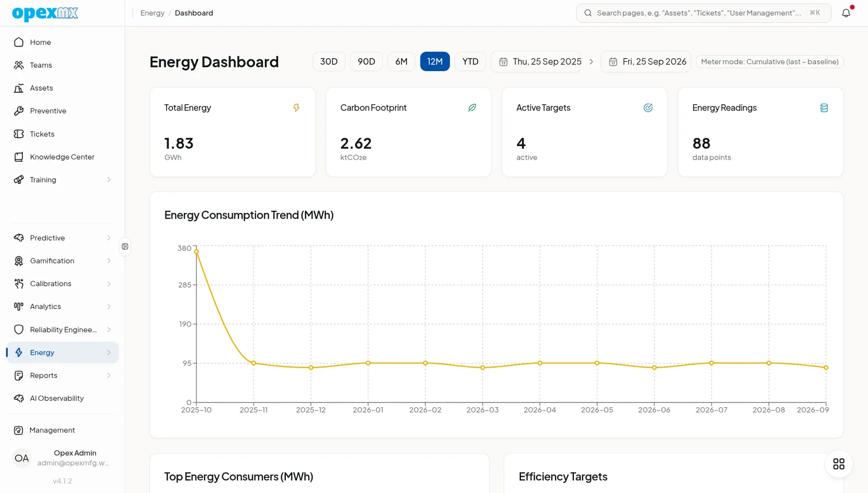Click the Total Energy lightning icon
The width and height of the screenshot is (868, 493).
(296, 108)
